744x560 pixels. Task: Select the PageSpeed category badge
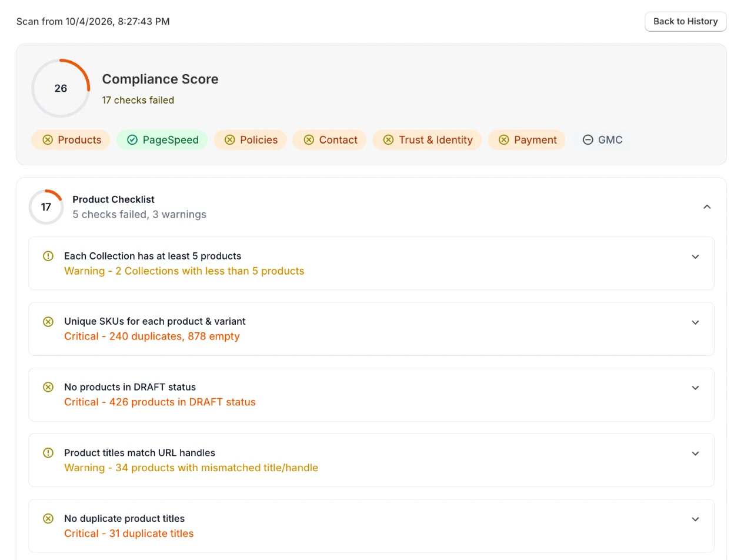[162, 140]
